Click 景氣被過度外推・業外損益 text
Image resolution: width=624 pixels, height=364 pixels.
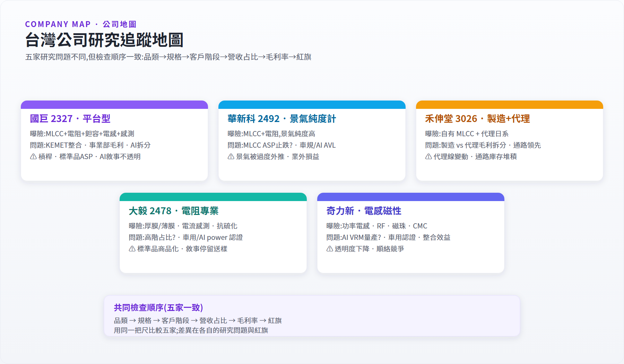[x=277, y=157]
